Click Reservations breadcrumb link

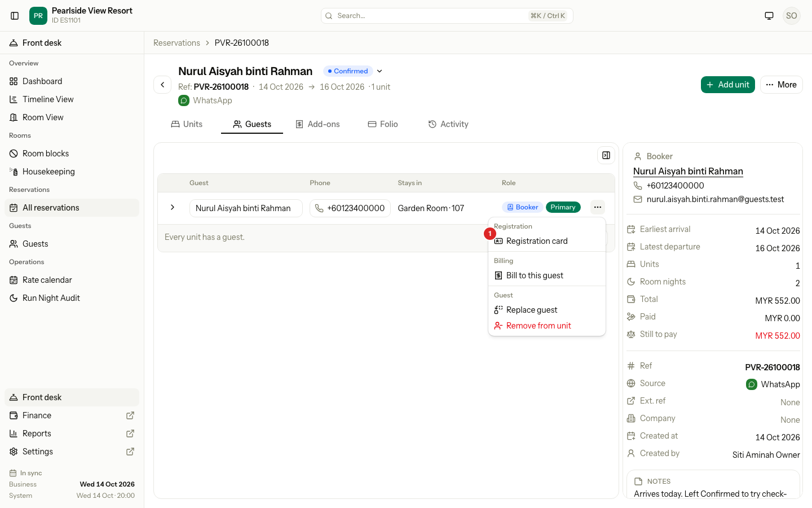click(x=176, y=43)
